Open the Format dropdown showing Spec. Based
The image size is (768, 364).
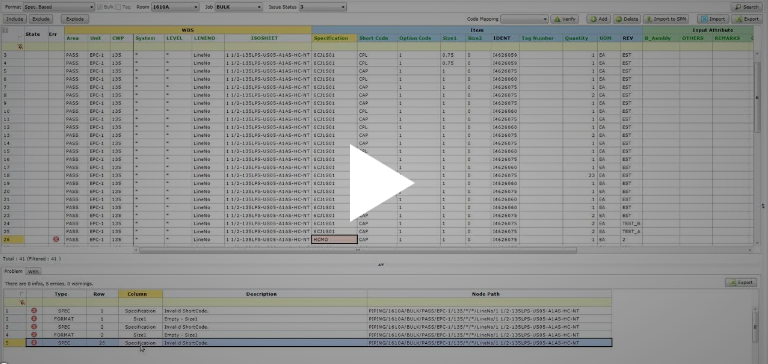pyautogui.click(x=58, y=7)
